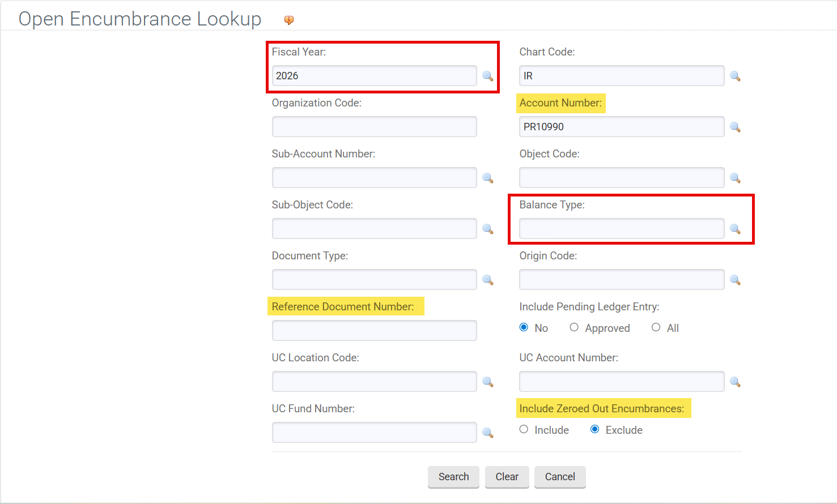Open the Sub-Object Code lookup icon
The width and height of the screenshot is (837, 504).
[x=488, y=229]
